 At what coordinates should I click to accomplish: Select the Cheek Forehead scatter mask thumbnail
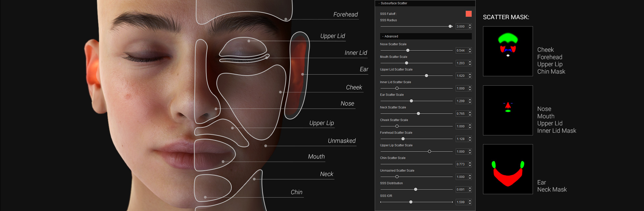pos(508,51)
